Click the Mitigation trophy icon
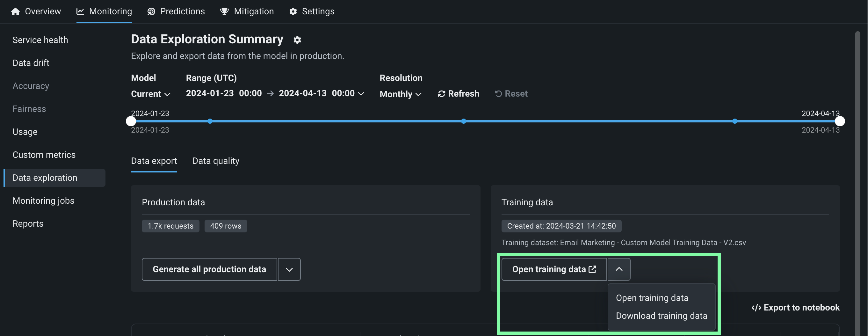The image size is (868, 336). (224, 11)
